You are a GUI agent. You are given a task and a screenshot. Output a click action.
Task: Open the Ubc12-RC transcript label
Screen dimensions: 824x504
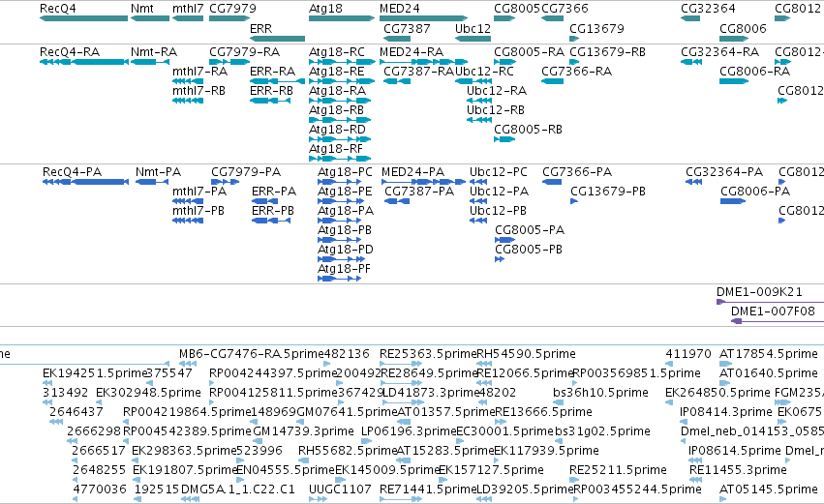[x=484, y=72]
